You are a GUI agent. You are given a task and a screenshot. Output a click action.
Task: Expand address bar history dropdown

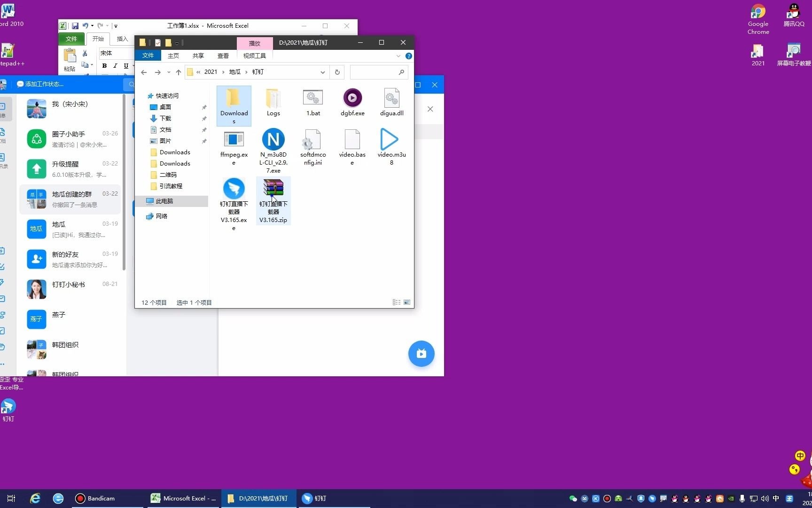322,72
